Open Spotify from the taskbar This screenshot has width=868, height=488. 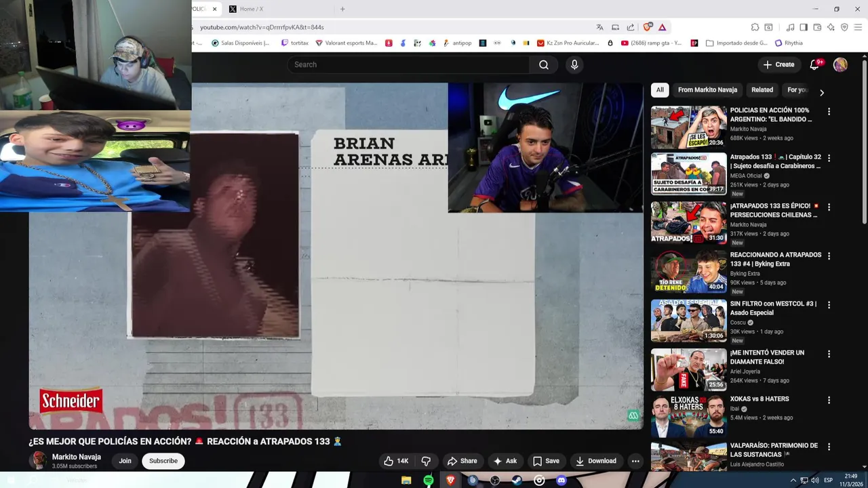click(x=429, y=481)
